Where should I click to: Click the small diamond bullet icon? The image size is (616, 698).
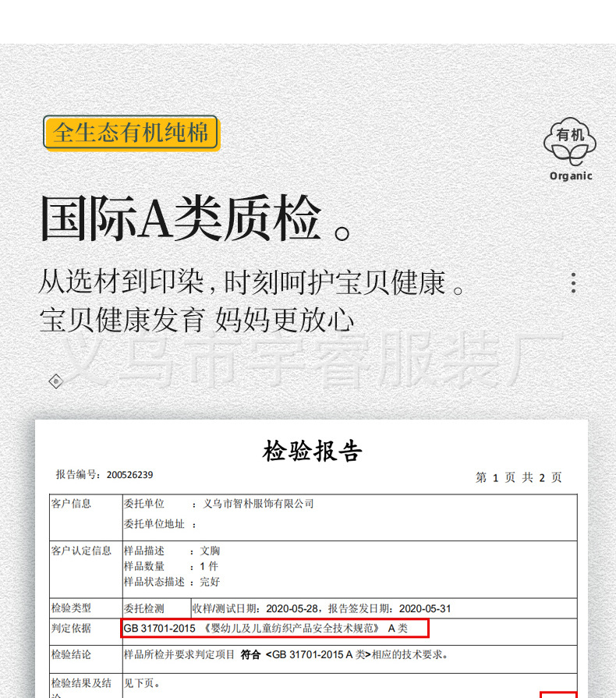coord(55,381)
